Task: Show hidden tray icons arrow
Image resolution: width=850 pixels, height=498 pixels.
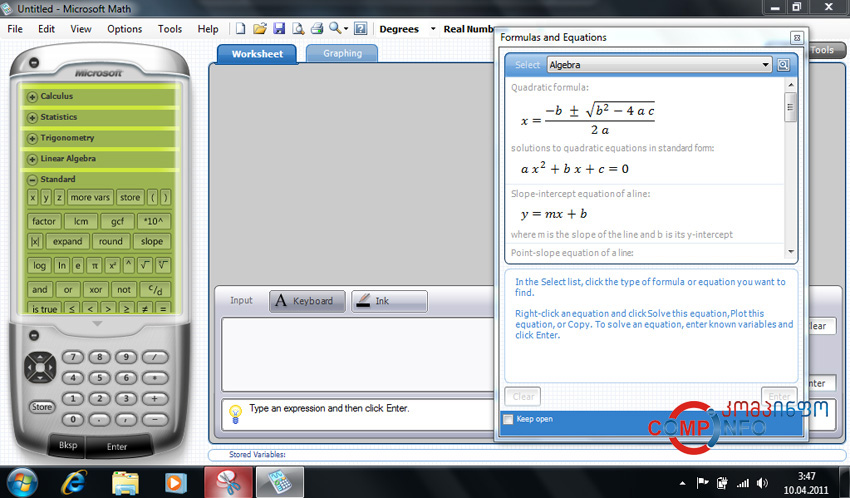Action: pyautogui.click(x=683, y=483)
